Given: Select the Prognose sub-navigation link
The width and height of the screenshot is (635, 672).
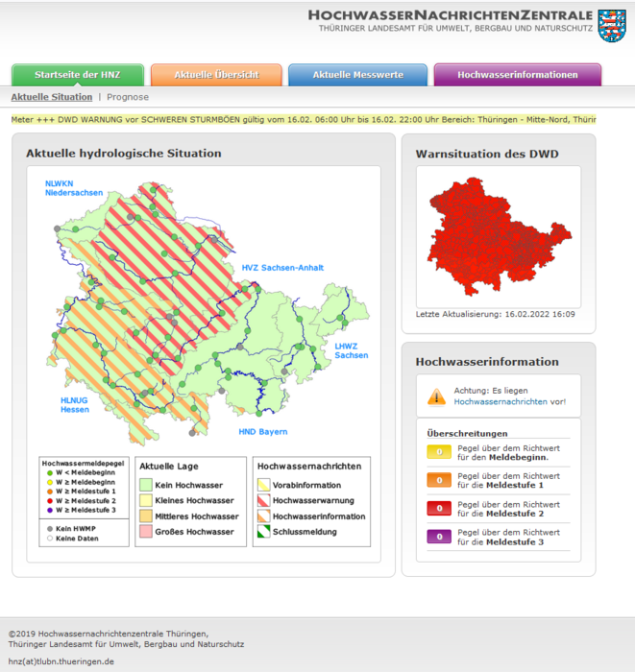Looking at the screenshot, I should coord(128,97).
